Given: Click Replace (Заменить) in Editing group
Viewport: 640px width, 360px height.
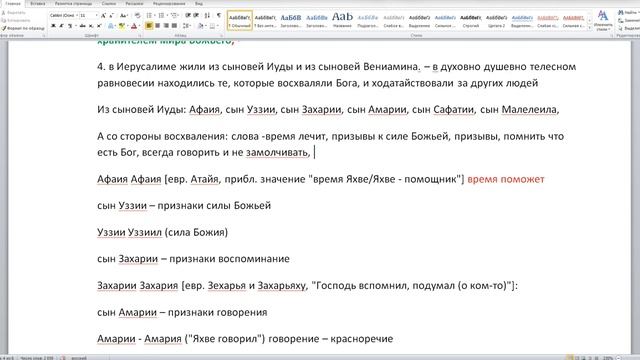Looking at the screenshot, I should pos(629,20).
